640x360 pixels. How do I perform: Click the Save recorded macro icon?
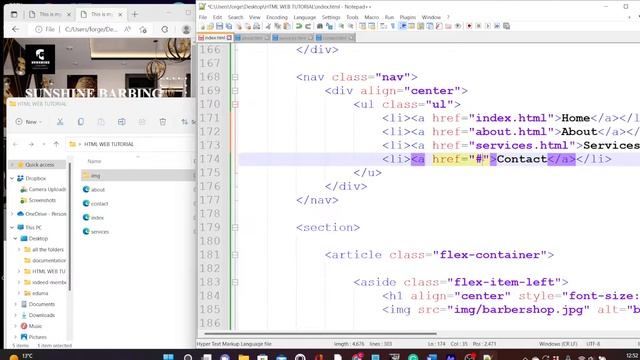pyautogui.click(x=507, y=26)
